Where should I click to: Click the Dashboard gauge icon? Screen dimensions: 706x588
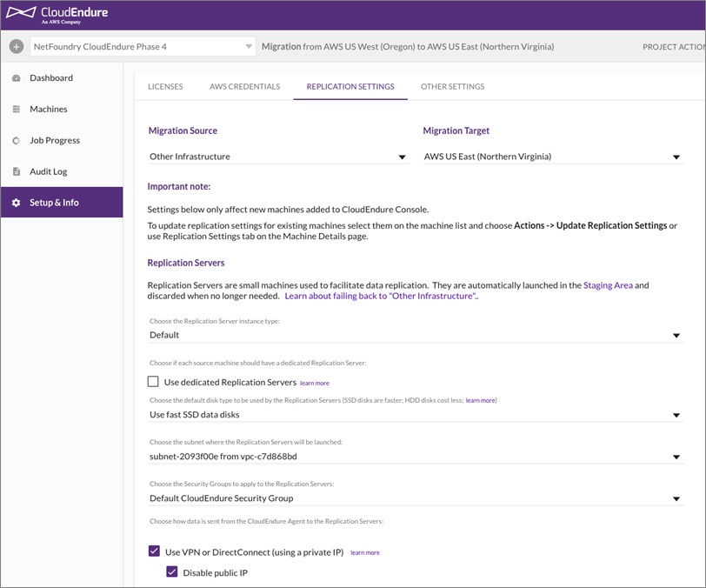17,78
